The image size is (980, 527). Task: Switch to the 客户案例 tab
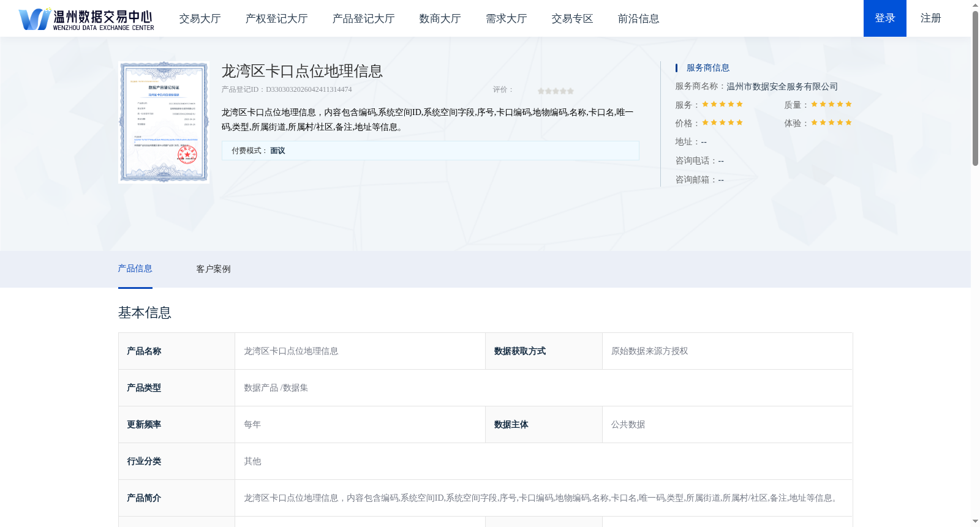coord(213,269)
